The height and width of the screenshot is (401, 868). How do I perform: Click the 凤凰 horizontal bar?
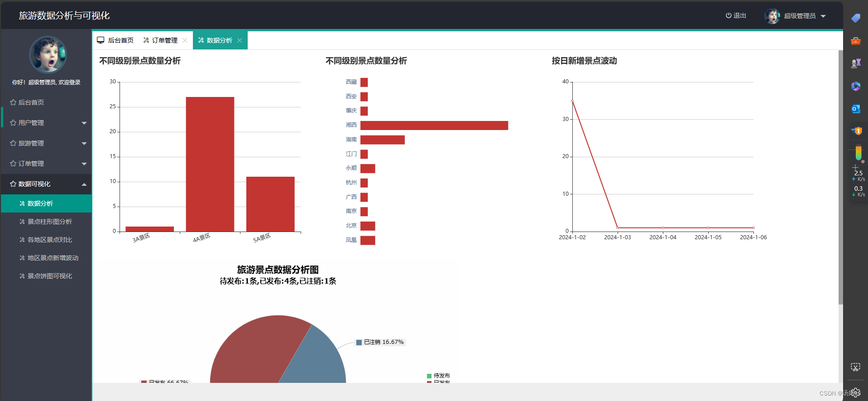[368, 240]
